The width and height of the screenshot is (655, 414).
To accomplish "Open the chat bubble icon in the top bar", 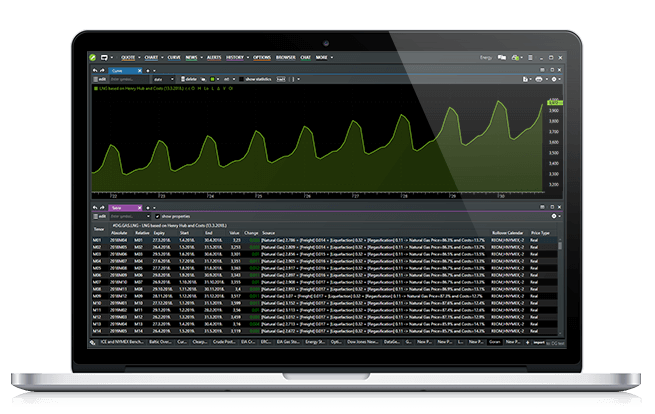I will (x=104, y=58).
